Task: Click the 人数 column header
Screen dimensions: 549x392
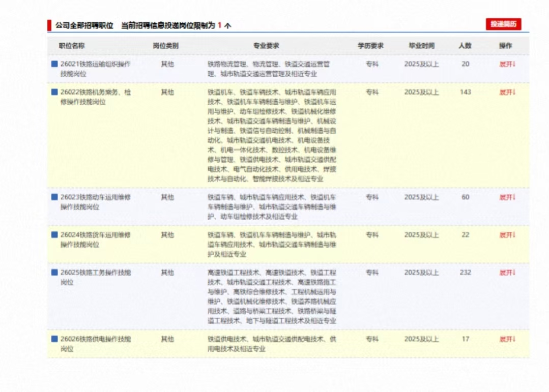Action: pyautogui.click(x=465, y=46)
